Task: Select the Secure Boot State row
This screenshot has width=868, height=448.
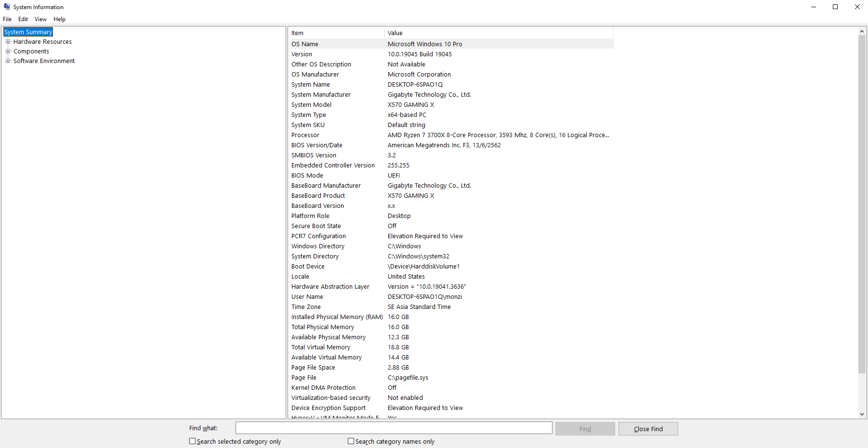Action: (x=451, y=226)
